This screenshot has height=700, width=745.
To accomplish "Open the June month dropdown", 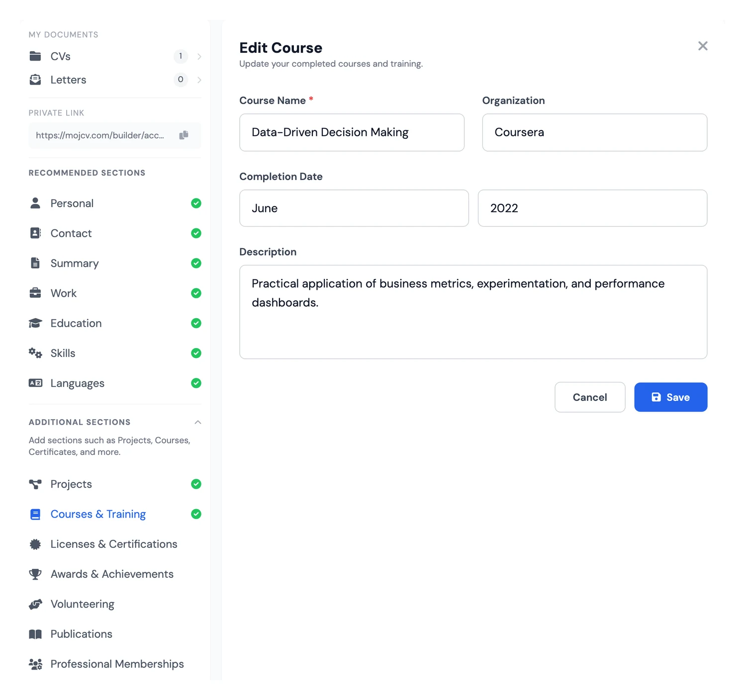I will coord(354,208).
